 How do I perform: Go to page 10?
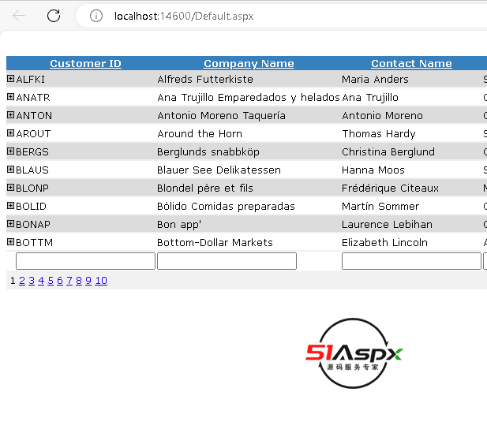101,281
